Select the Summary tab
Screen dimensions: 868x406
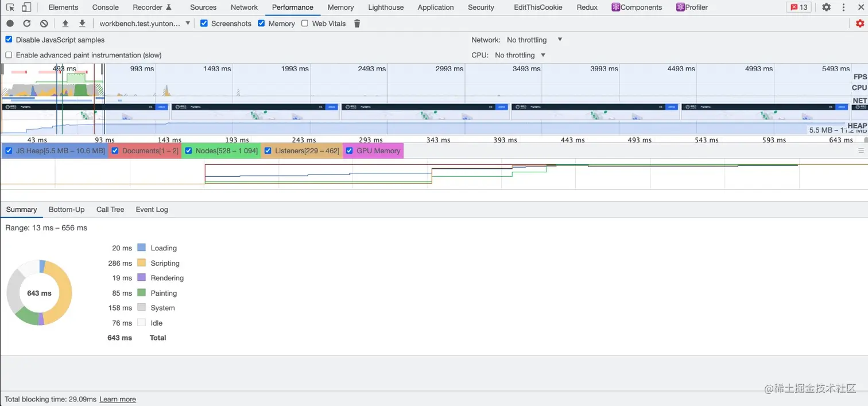click(21, 210)
